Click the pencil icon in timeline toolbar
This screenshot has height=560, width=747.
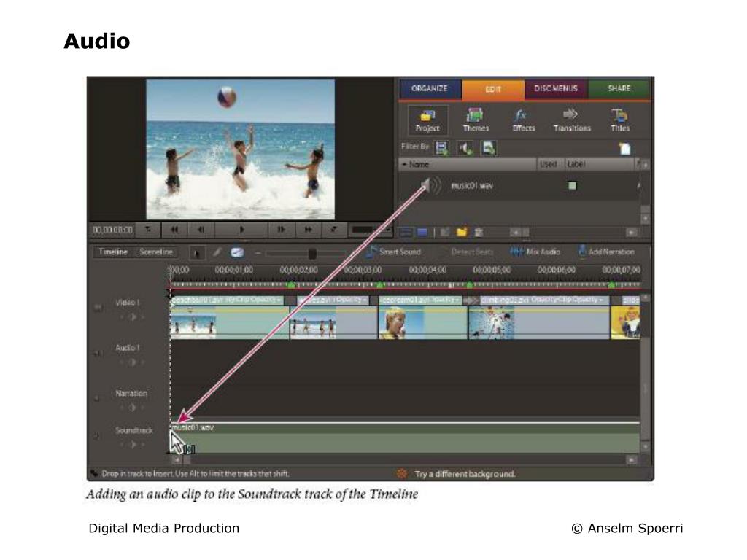[217, 252]
